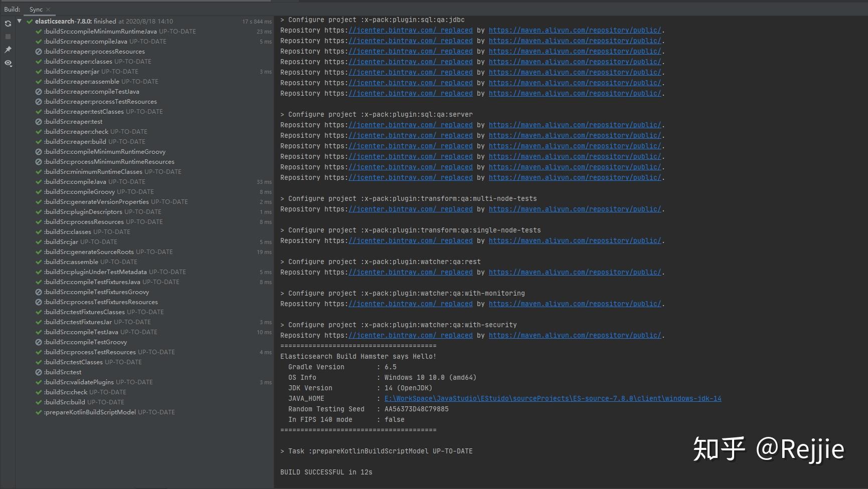
Task: Select :buildSrc:minimumRuntimeClasses row
Action: [144, 171]
